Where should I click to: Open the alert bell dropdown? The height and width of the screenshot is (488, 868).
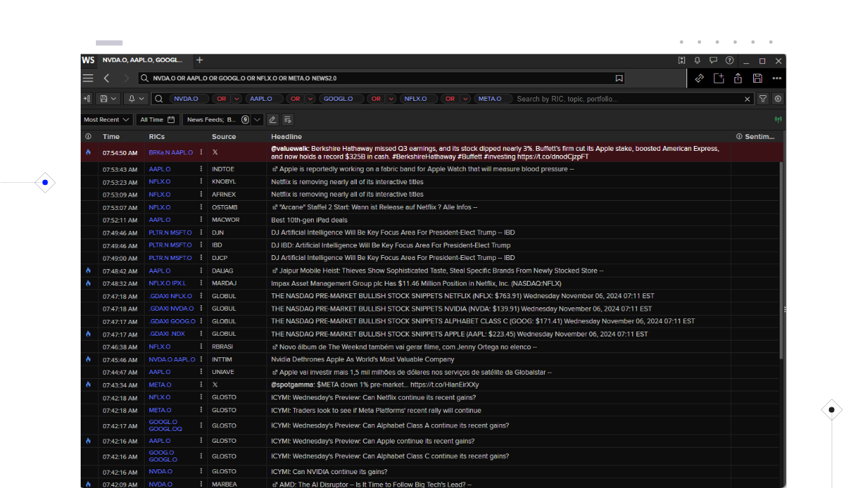point(136,99)
